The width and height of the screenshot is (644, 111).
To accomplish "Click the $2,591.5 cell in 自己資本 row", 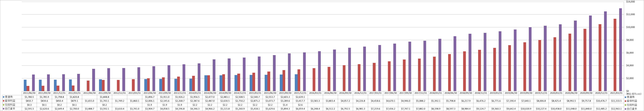I will (x=29, y=109).
